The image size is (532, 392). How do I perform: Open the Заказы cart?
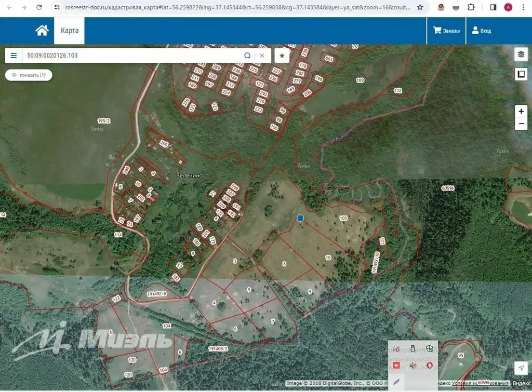pyautogui.click(x=446, y=31)
